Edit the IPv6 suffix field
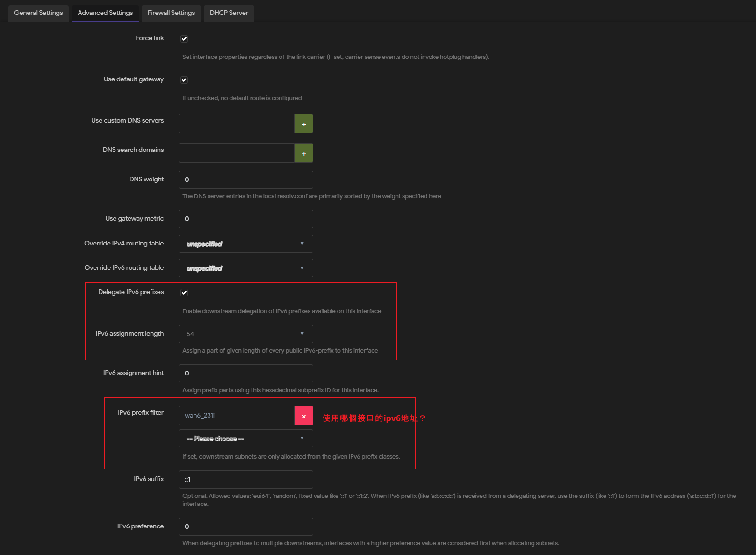The image size is (756, 555). (x=245, y=480)
